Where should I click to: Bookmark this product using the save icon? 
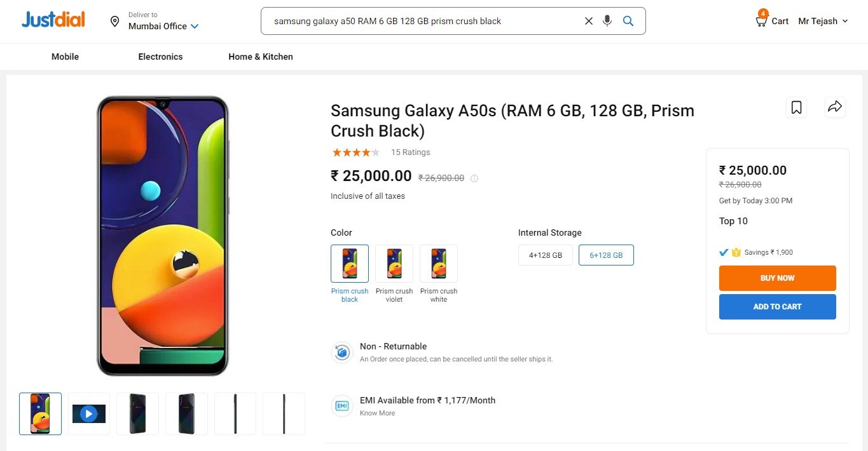796,107
